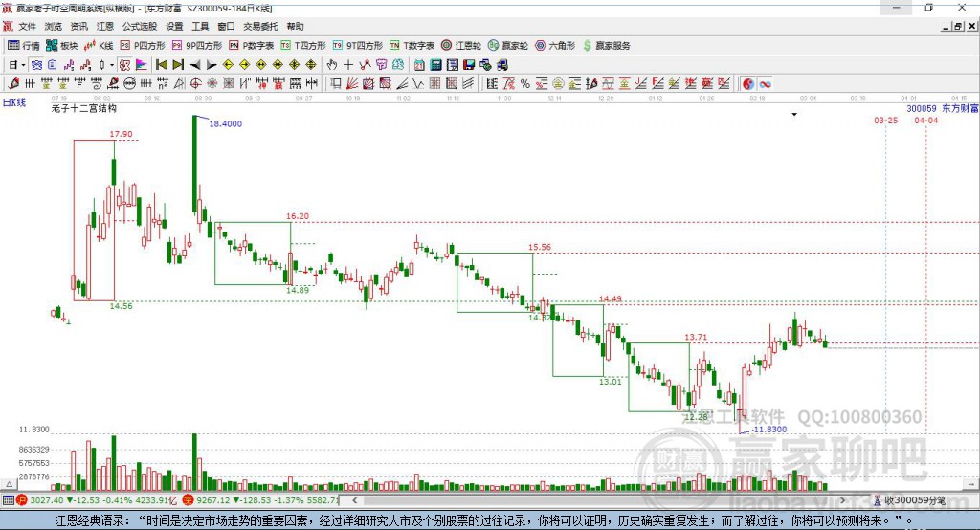The image size is (980, 530).
Task: Click first yellow diamond arrow icon
Action: pos(228,65)
